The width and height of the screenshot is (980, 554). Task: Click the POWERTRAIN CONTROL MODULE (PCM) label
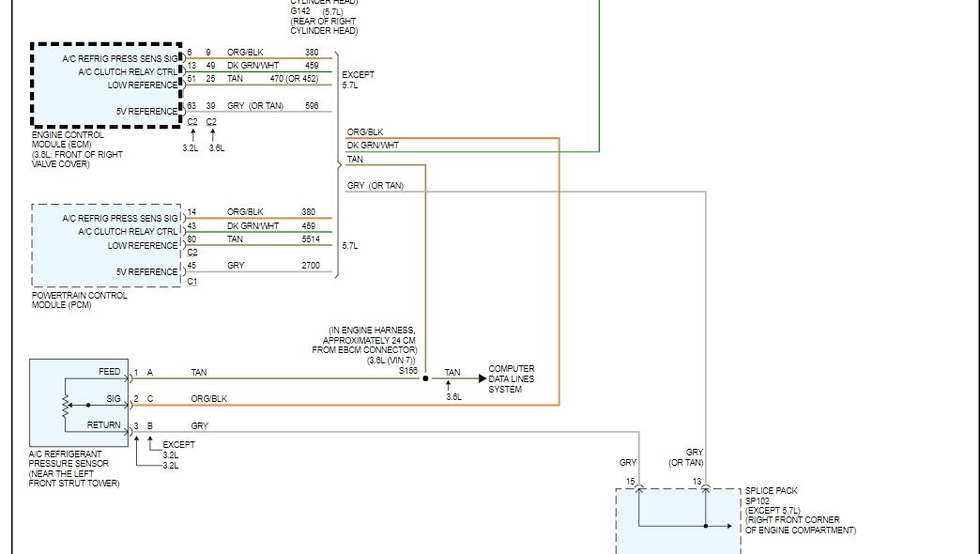click(80, 300)
